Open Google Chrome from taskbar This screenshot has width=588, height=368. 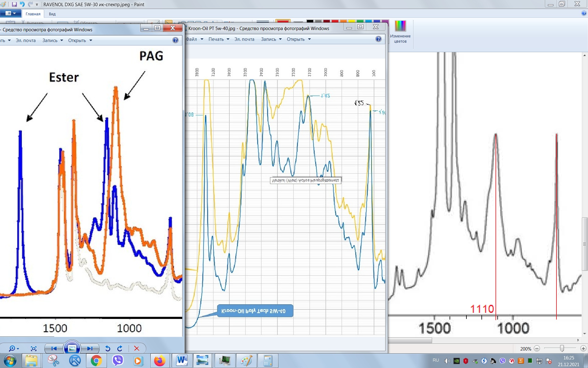pos(96,361)
